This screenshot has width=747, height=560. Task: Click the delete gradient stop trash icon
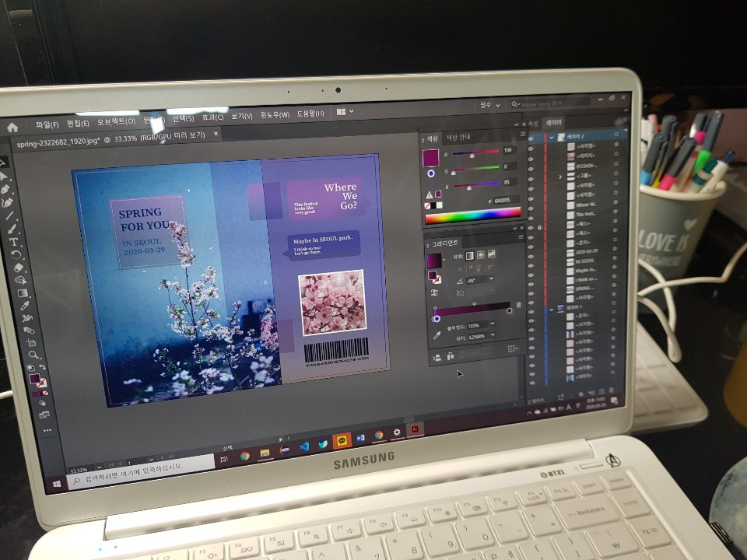coord(519,305)
